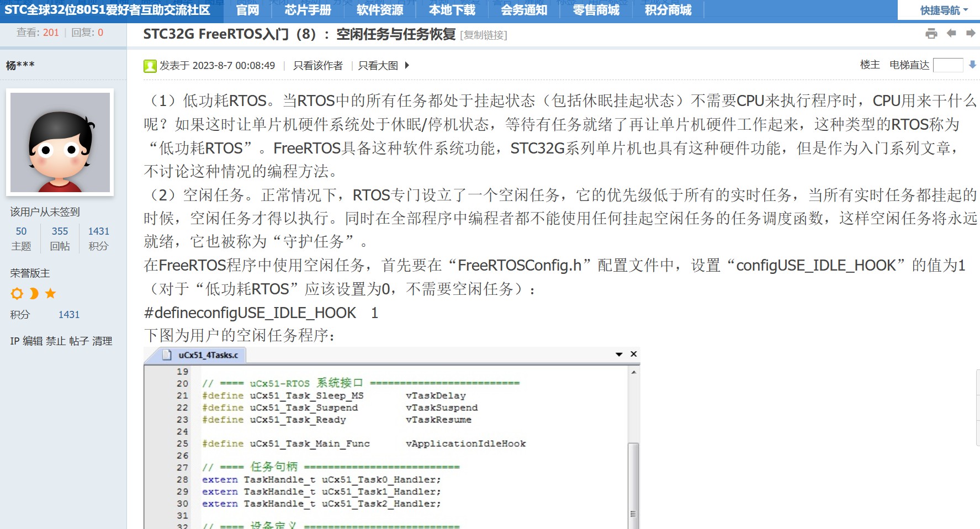Click the uCx51_4Tasks.c file icon

pyautogui.click(x=167, y=355)
